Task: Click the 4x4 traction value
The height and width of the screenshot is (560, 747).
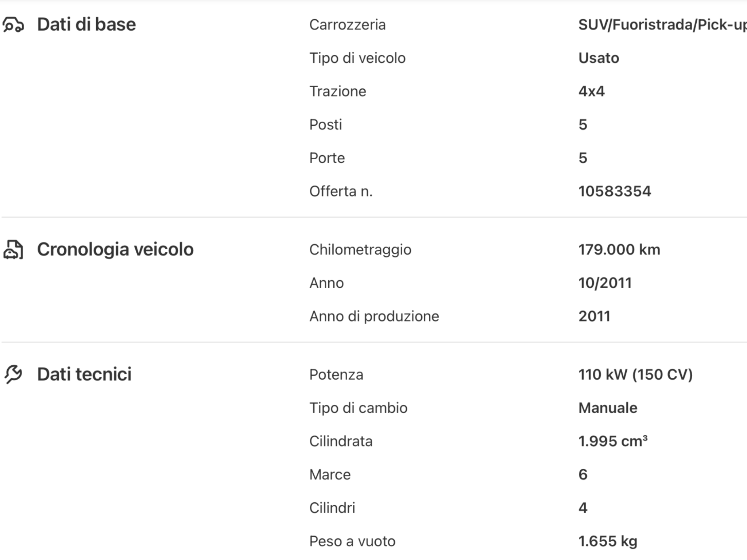Action: [591, 92]
